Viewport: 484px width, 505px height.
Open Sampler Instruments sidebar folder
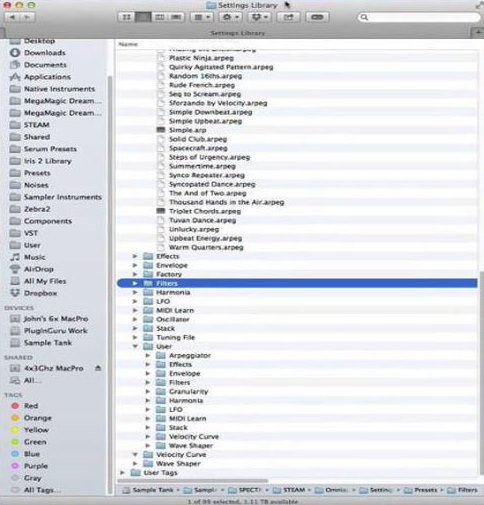tap(62, 197)
